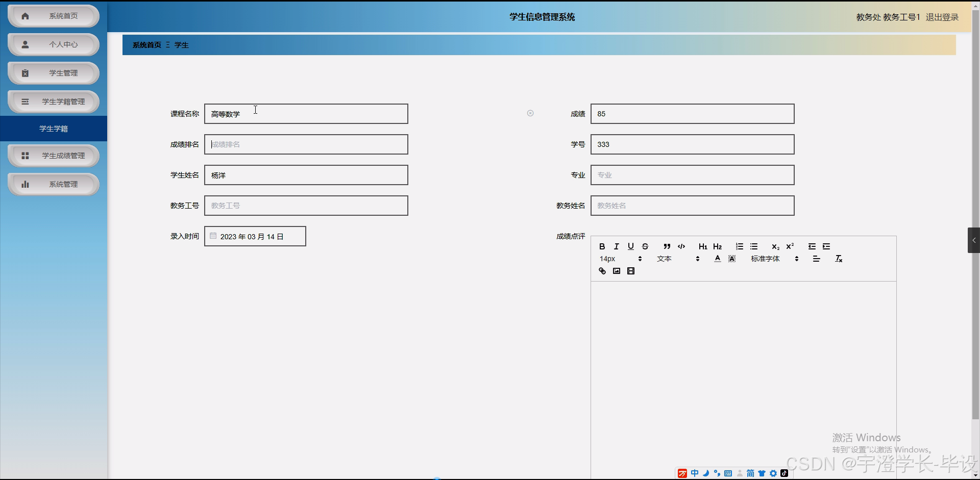Click the code-view icon in the editor
The image size is (980, 480).
point(681,246)
